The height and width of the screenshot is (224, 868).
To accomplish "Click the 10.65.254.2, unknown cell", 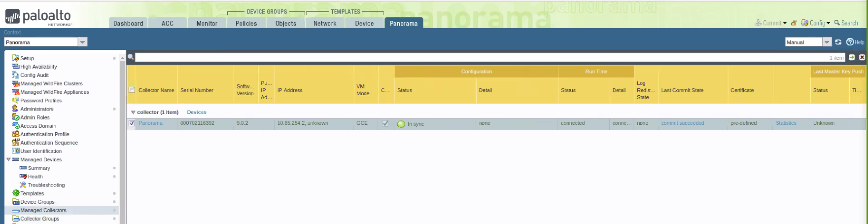I will pyautogui.click(x=303, y=123).
